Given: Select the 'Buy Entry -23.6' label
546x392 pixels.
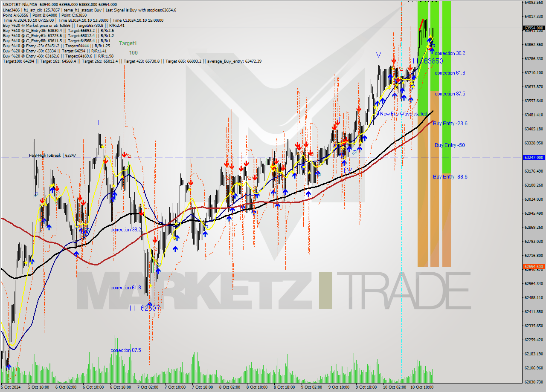Looking at the screenshot, I should point(450,124).
